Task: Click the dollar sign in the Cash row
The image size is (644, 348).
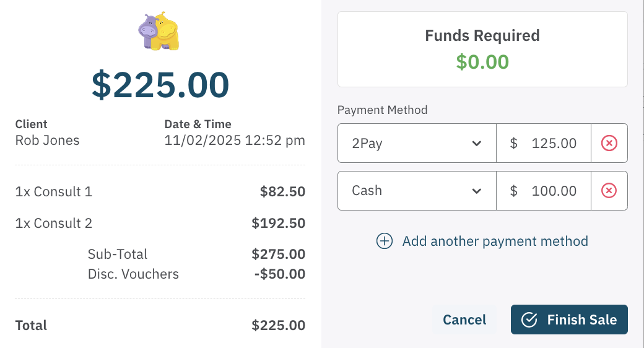Action: [x=513, y=191]
